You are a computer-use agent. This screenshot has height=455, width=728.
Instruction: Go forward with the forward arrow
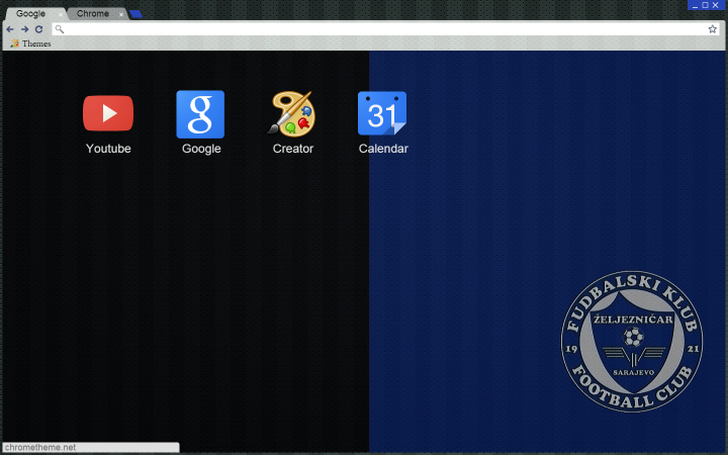tap(25, 29)
